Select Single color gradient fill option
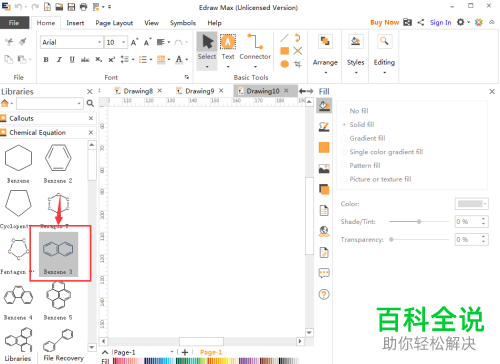Screen dimensions: 500x364 coord(382,152)
